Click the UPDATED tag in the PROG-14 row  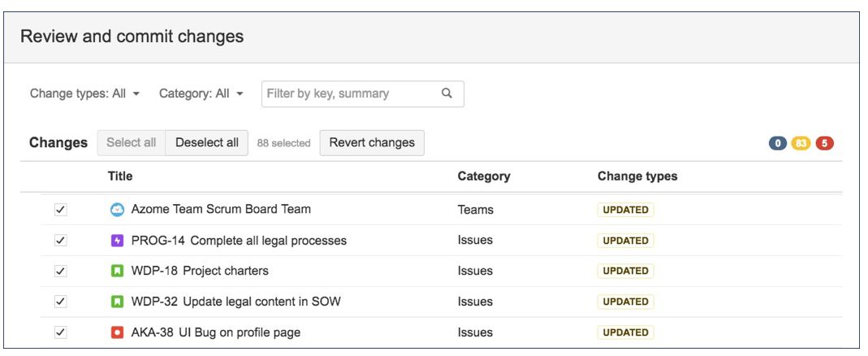625,241
